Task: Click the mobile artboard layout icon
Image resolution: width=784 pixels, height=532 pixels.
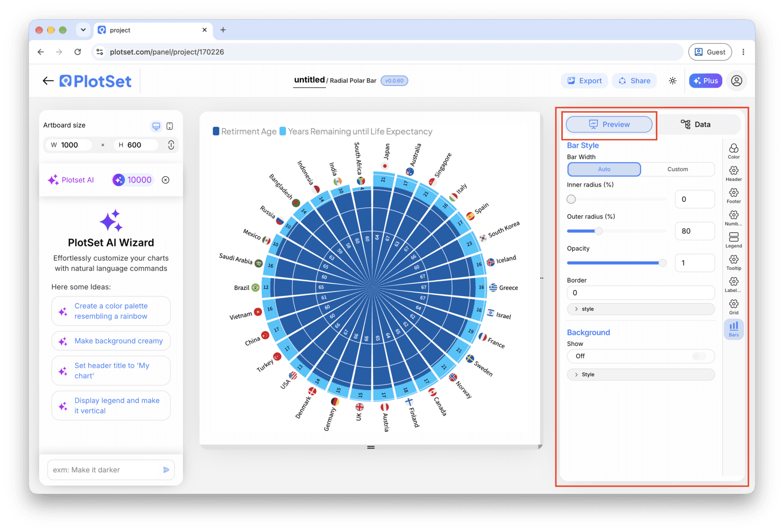Action: pyautogui.click(x=170, y=126)
